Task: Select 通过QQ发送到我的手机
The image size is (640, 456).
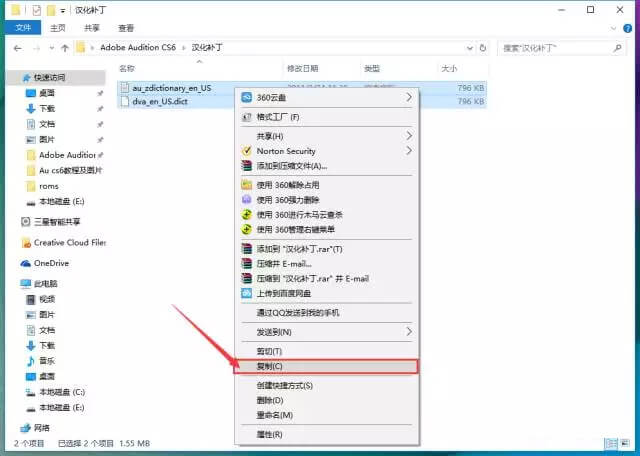Action: click(327, 313)
